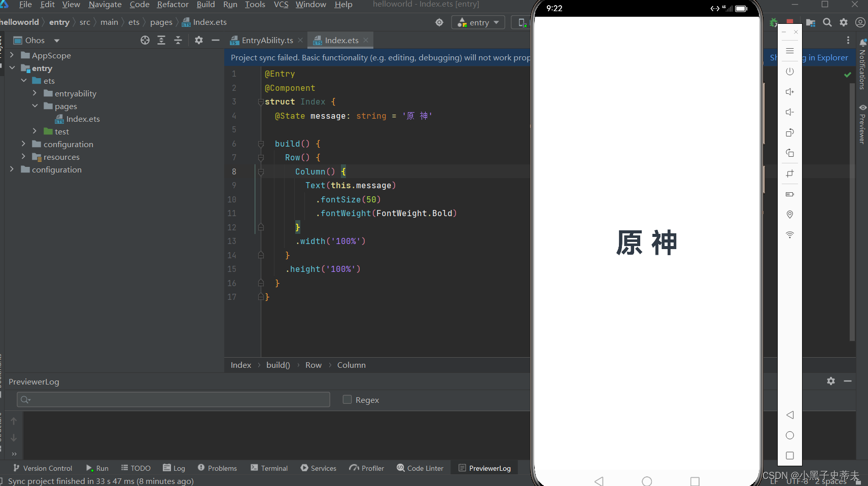Click the emulator recent apps square button
The height and width of the screenshot is (486, 868).
pyautogui.click(x=790, y=456)
